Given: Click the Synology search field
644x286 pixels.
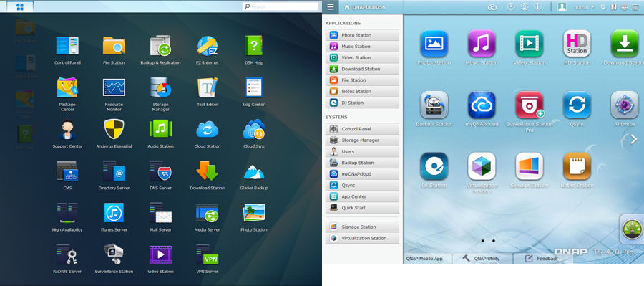Looking at the screenshot, I should [x=280, y=6].
